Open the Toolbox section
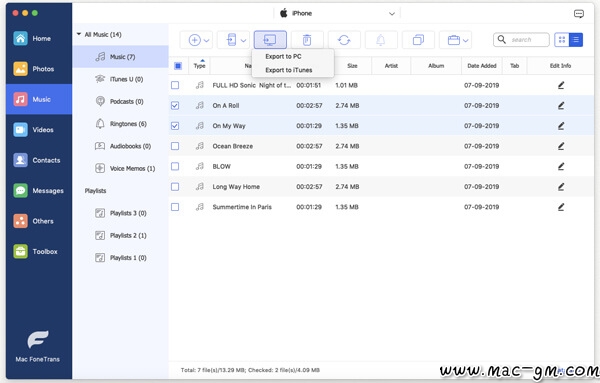600x383 pixels. [x=38, y=251]
